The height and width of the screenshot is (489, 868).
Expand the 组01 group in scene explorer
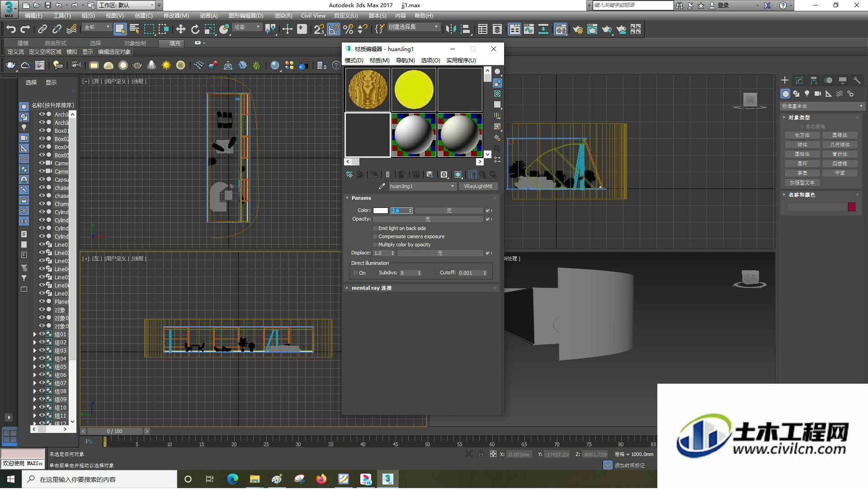coord(35,334)
